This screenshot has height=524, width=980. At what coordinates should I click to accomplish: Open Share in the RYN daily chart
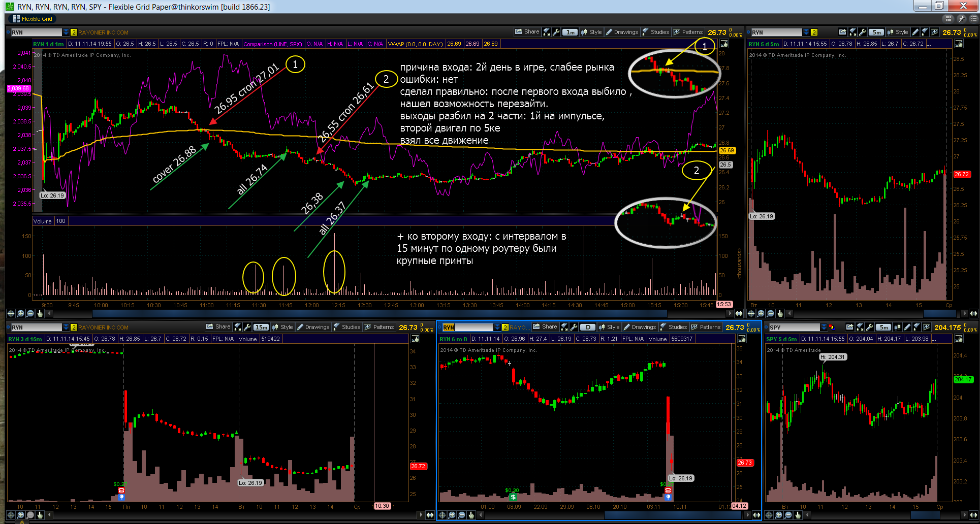(545, 327)
